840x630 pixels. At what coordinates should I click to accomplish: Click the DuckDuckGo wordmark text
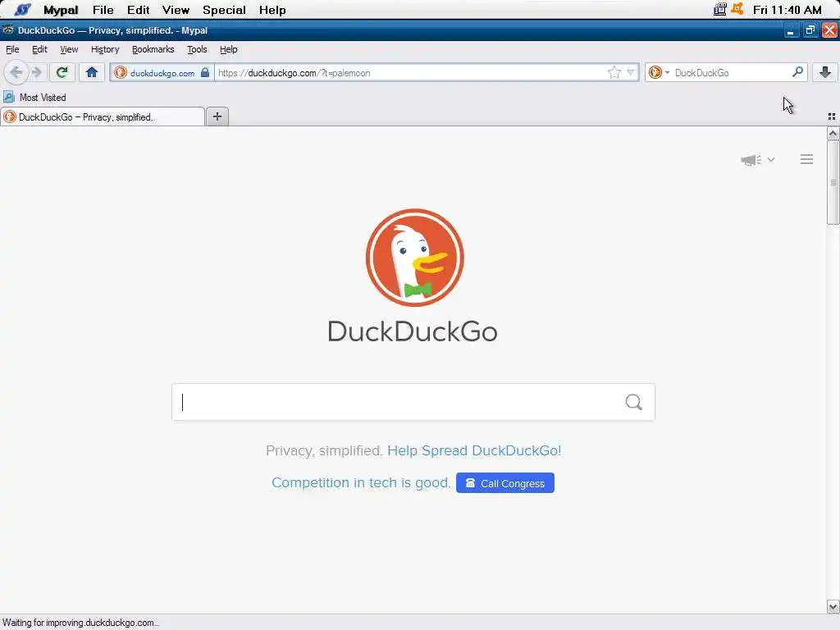pos(413,331)
